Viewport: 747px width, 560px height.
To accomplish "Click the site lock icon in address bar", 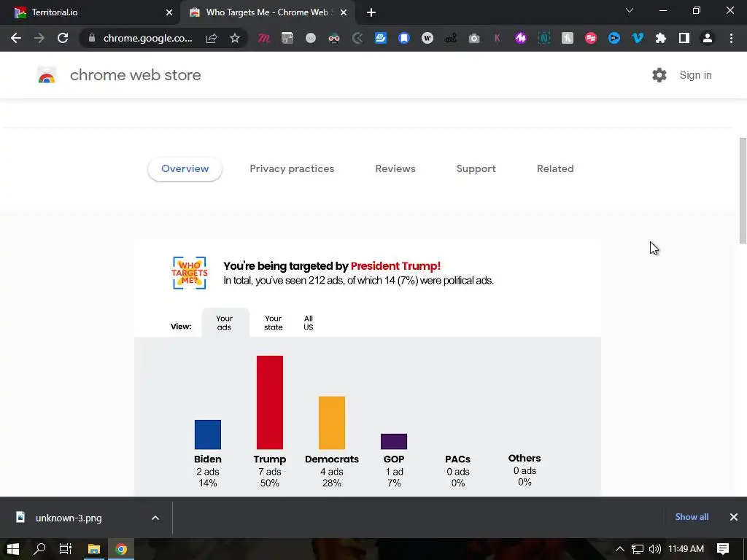I will [x=92, y=38].
